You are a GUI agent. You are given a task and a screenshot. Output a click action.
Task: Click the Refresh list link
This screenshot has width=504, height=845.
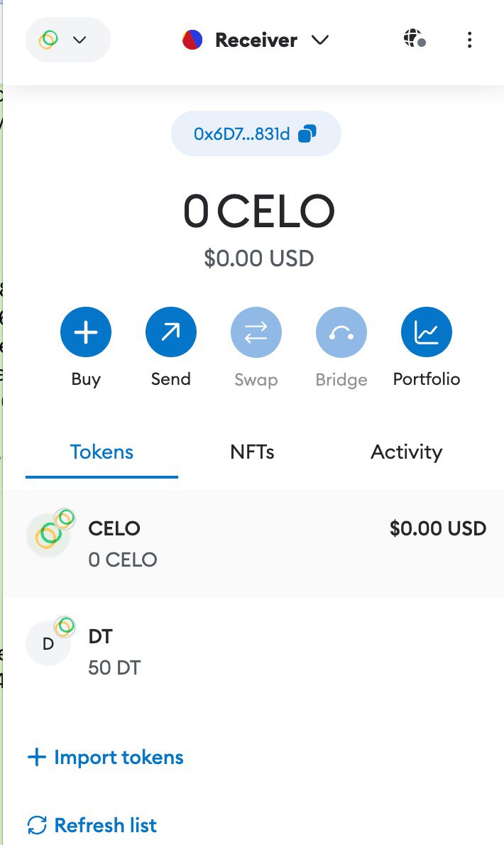(92, 825)
